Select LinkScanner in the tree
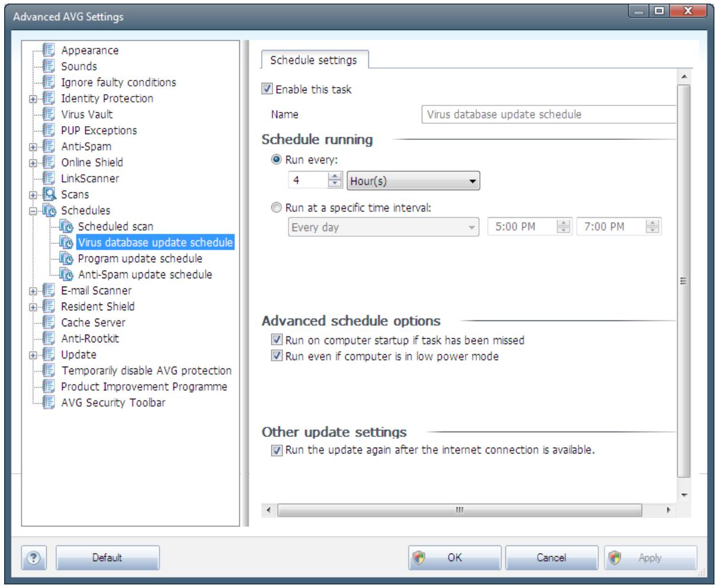The width and height of the screenshot is (715, 588). (x=90, y=179)
